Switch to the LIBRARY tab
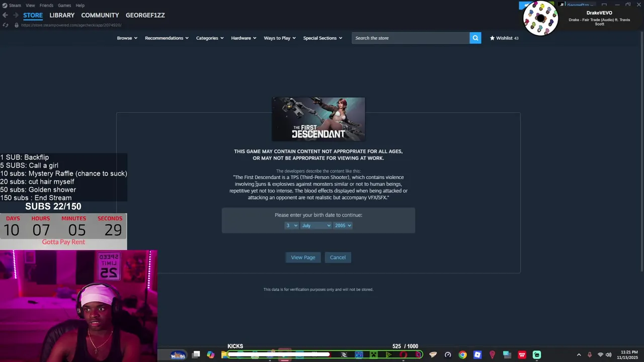The width and height of the screenshot is (644, 362). [x=62, y=15]
